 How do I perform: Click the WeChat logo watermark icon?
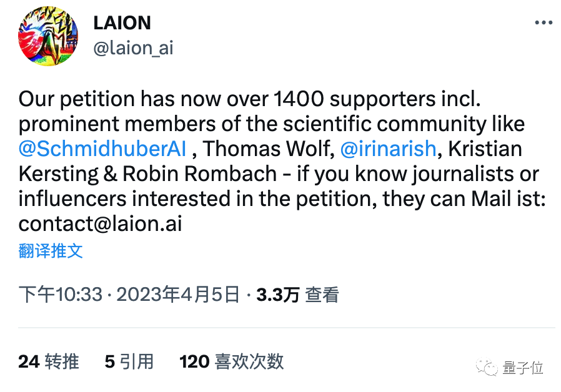(487, 368)
